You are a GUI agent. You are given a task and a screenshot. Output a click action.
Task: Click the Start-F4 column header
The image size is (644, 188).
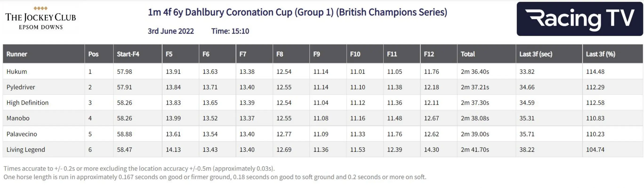pos(128,54)
